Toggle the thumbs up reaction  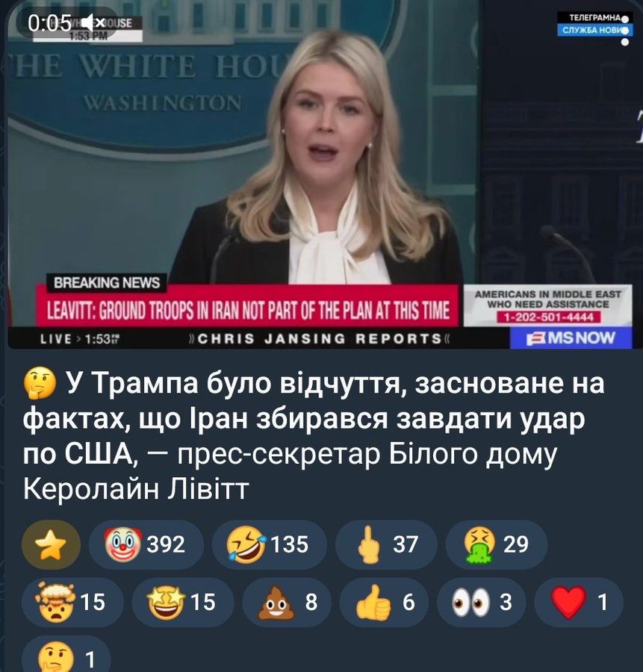(x=384, y=602)
